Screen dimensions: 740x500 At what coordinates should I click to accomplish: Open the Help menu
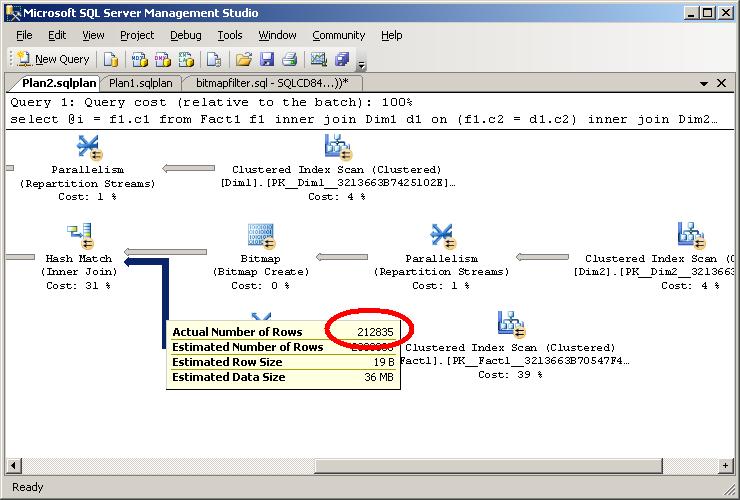[x=392, y=35]
